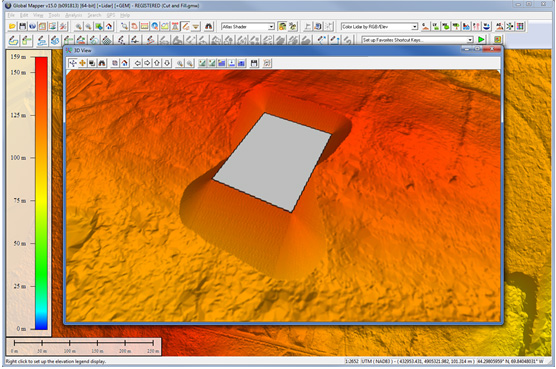This screenshot has width=556, height=369.
Task: Click the Zoom Out magnifier in main toolbar
Action: click(x=89, y=26)
